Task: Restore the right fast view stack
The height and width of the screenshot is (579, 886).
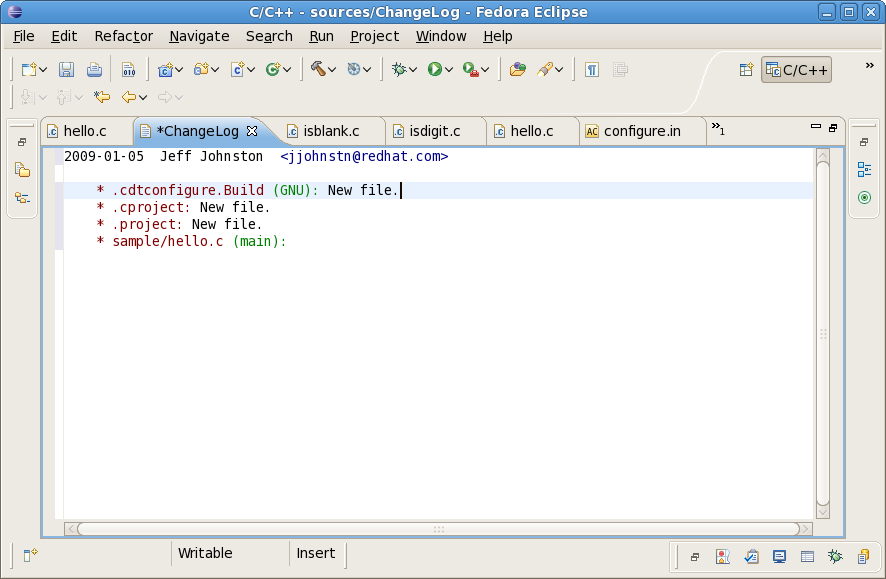Action: [x=864, y=142]
